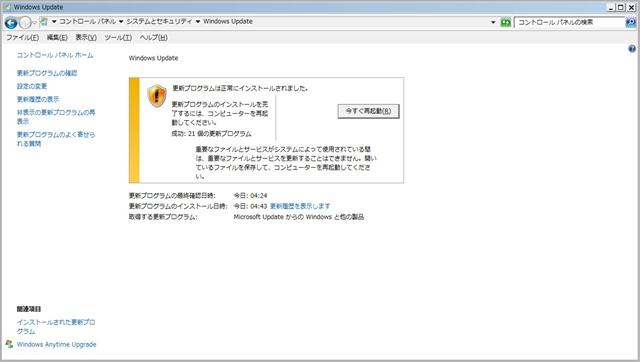
Task: Maximize the Windows Update window
Action: click(620, 7)
